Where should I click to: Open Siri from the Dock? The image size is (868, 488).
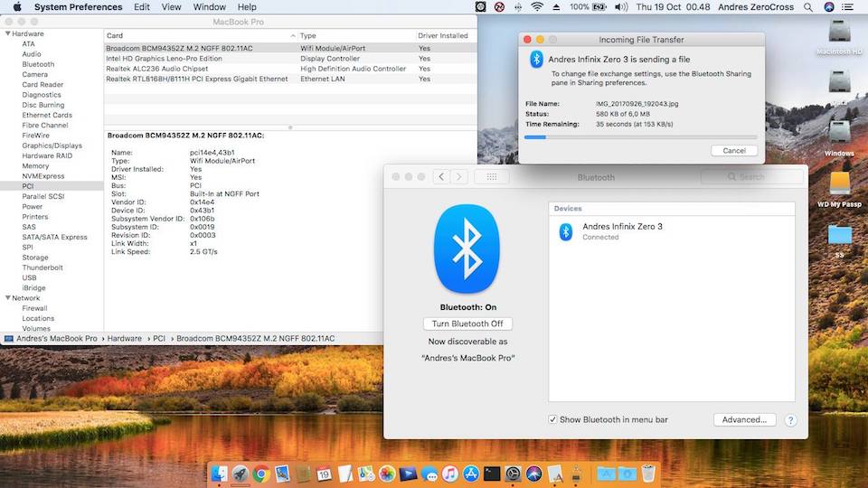pyautogui.click(x=534, y=474)
